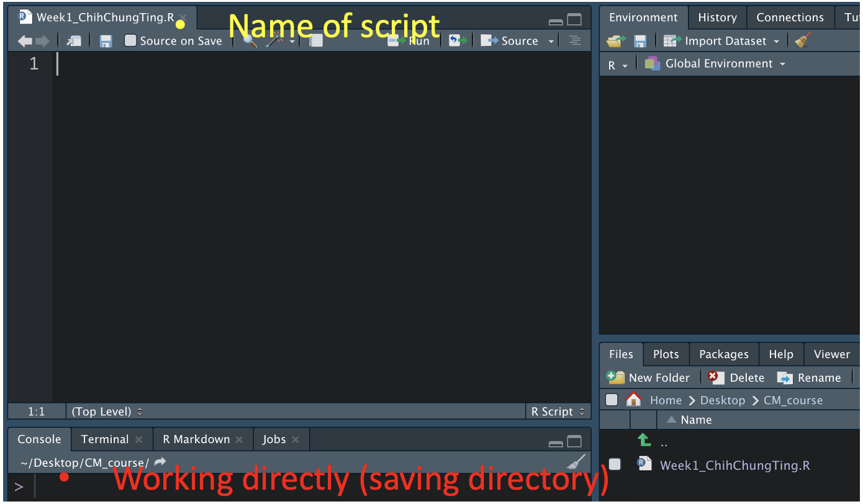
Task: Close the R Markdown tab
Action: [240, 439]
